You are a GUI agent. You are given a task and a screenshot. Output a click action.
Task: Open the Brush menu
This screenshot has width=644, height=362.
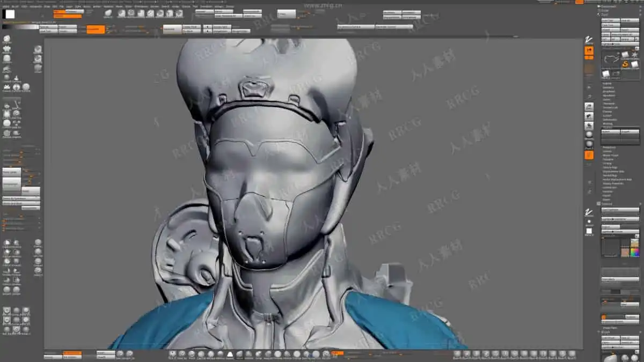pyautogui.click(x=15, y=6)
